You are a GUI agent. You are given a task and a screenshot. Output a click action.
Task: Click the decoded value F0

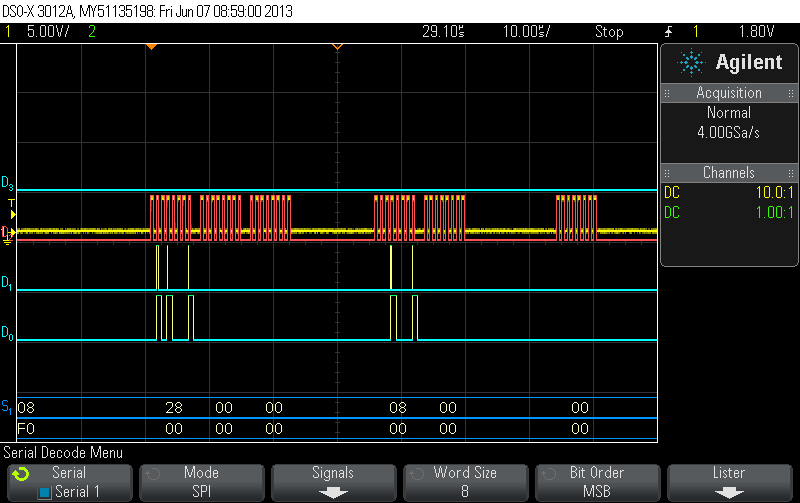click(x=26, y=429)
